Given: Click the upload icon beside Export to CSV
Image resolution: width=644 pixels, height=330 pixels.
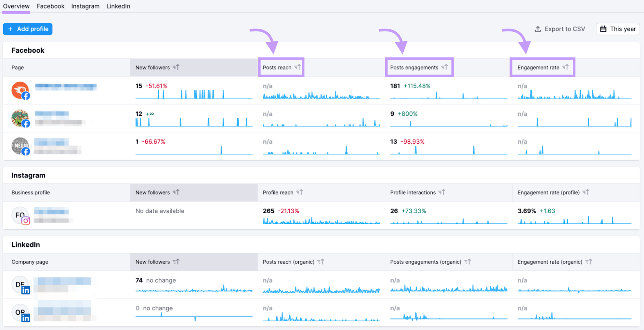Looking at the screenshot, I should [x=538, y=29].
